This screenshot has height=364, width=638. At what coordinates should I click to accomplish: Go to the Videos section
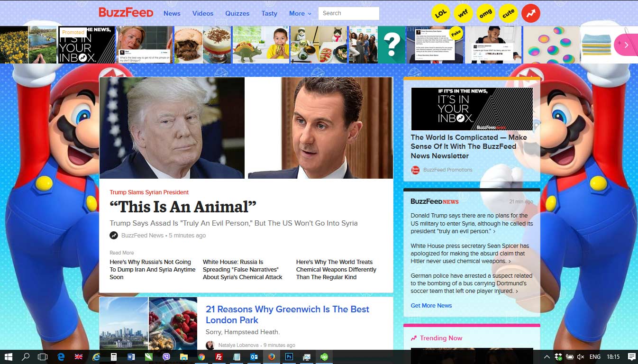203,13
